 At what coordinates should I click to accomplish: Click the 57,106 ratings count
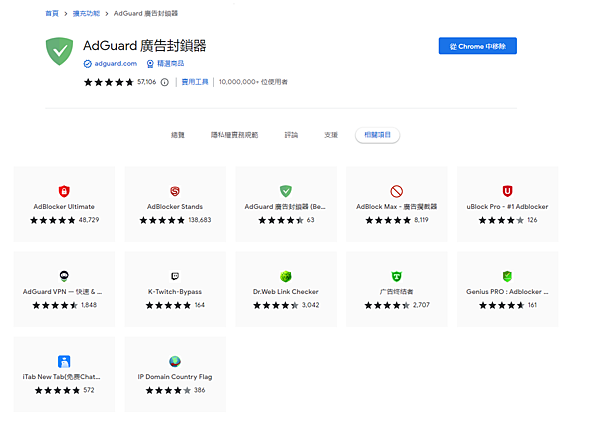147,82
